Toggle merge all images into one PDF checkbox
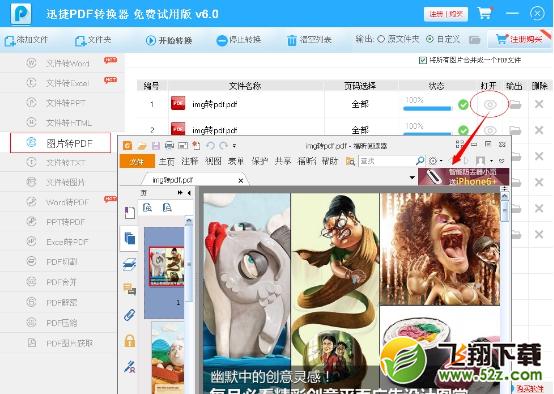This screenshot has width=554, height=394. pyautogui.click(x=422, y=60)
